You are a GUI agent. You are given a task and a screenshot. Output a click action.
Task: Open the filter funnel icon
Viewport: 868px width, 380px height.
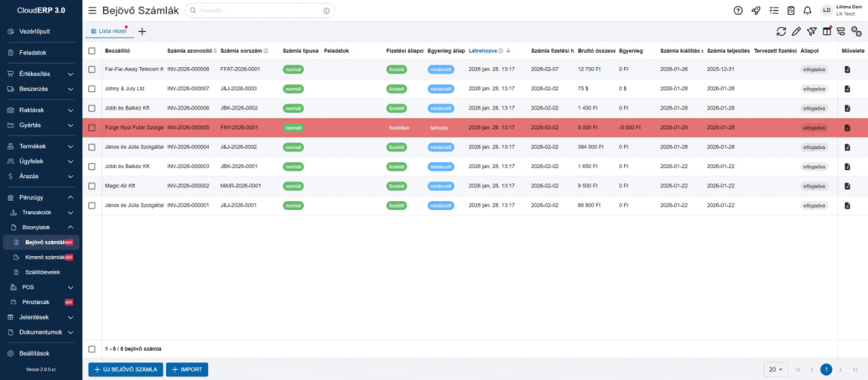click(811, 31)
